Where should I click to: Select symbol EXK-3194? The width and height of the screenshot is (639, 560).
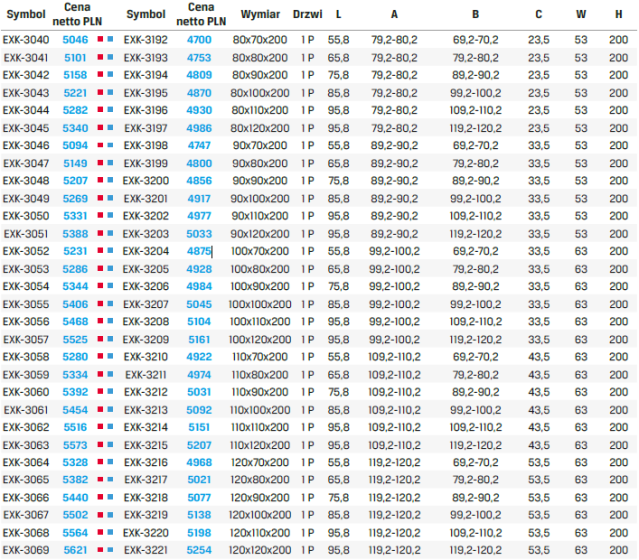point(145,75)
